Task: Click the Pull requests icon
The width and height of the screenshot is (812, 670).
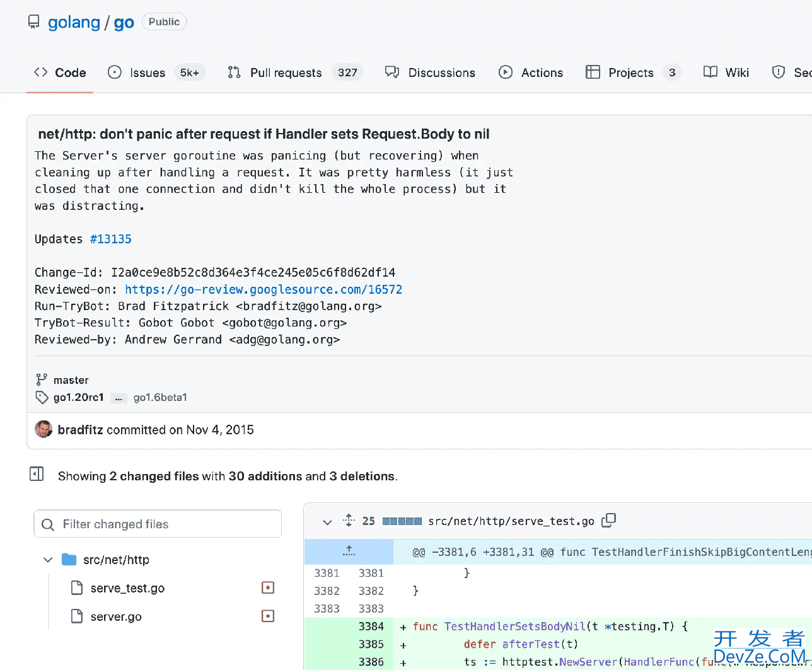Action: 234,72
